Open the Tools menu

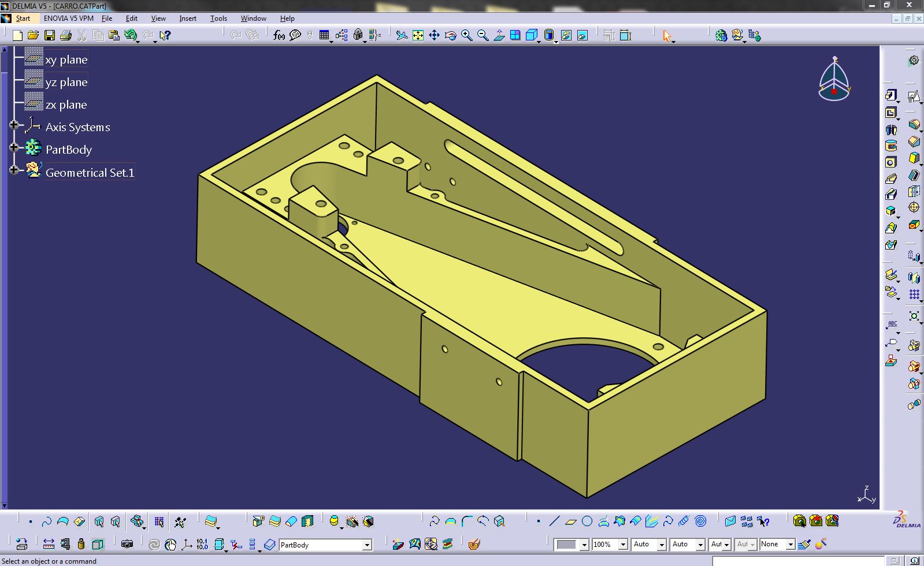(x=218, y=18)
